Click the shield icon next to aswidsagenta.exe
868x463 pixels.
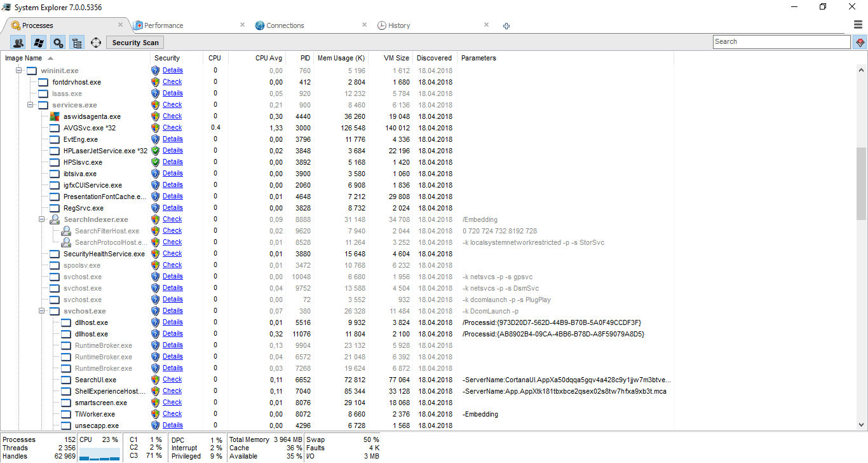tap(155, 116)
